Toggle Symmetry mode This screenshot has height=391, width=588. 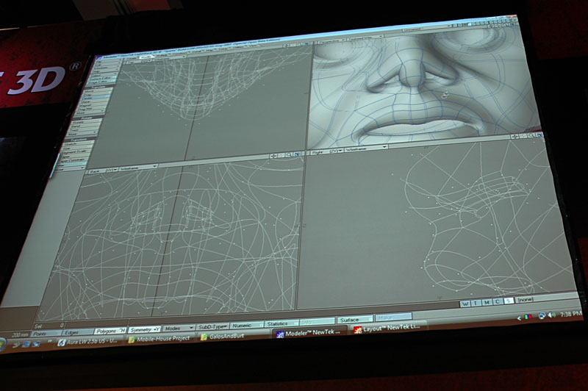[144, 329]
